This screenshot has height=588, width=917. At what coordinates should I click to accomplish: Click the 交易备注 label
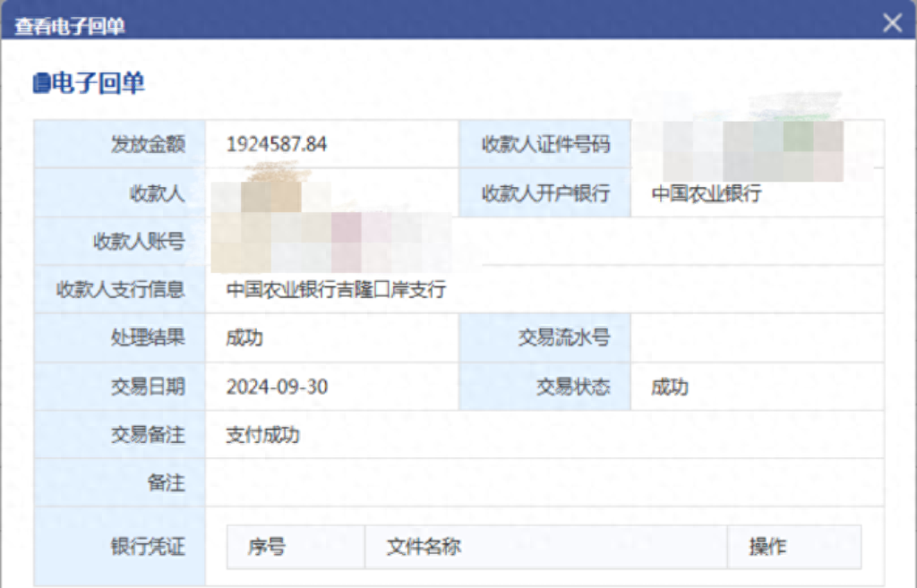[x=148, y=434]
